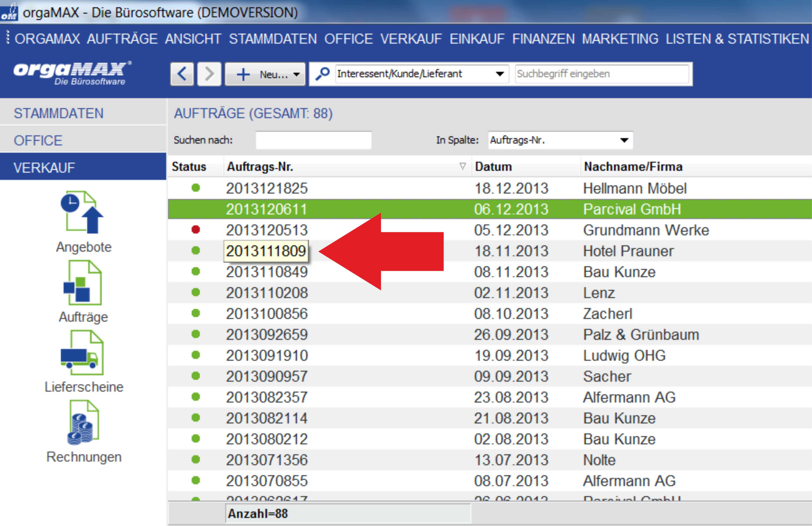Screen dimensions: 812x526
Task: Select order number 2013070855
Action: [x=267, y=481]
